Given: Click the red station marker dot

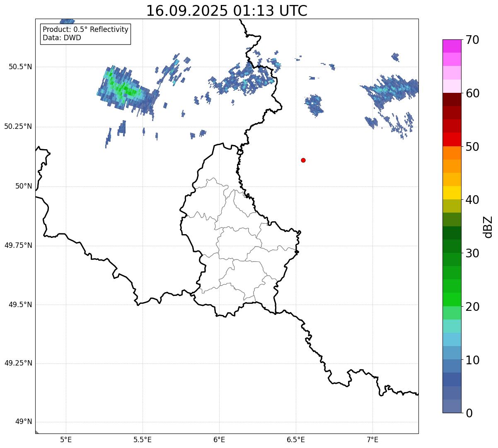Looking at the screenshot, I should point(303,160).
